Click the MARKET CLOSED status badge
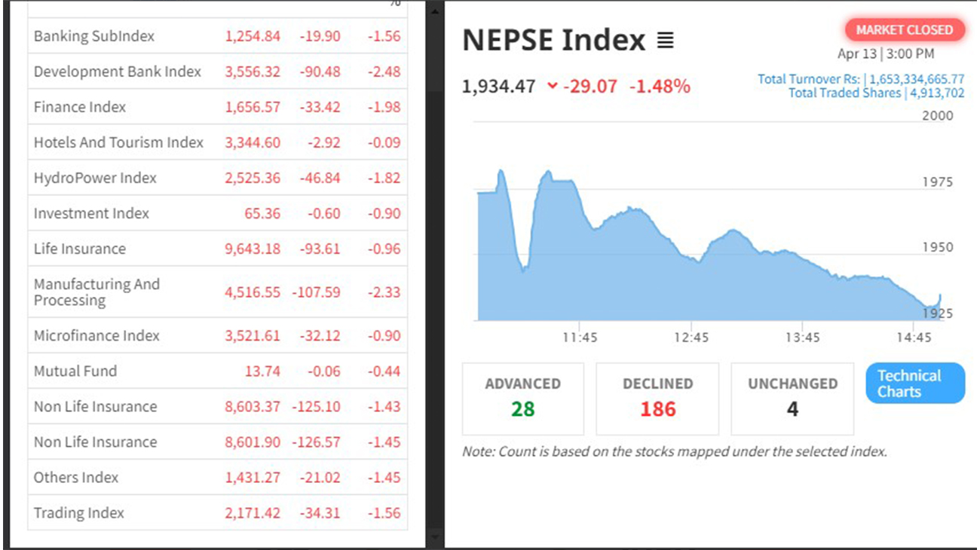 pyautogui.click(x=904, y=30)
